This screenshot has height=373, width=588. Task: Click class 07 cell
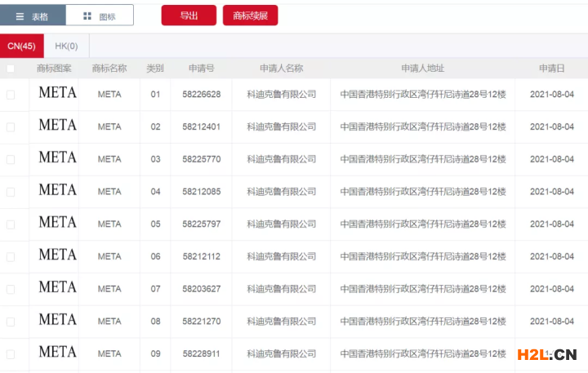pyautogui.click(x=155, y=289)
